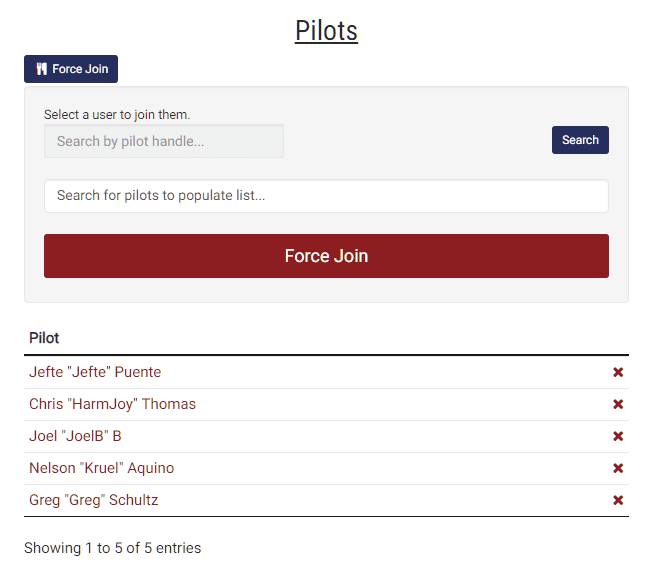Delete Greg Schultz using X icon
The image size is (654, 568).
tap(618, 500)
